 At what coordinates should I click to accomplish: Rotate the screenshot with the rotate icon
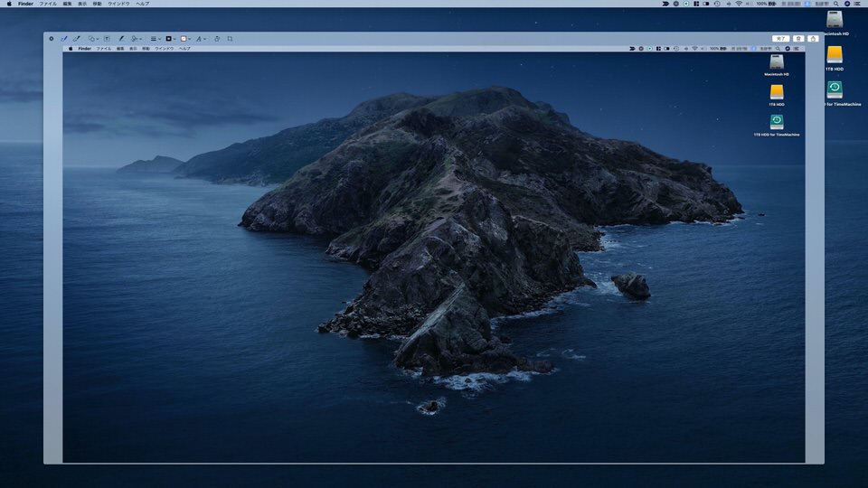click(217, 39)
